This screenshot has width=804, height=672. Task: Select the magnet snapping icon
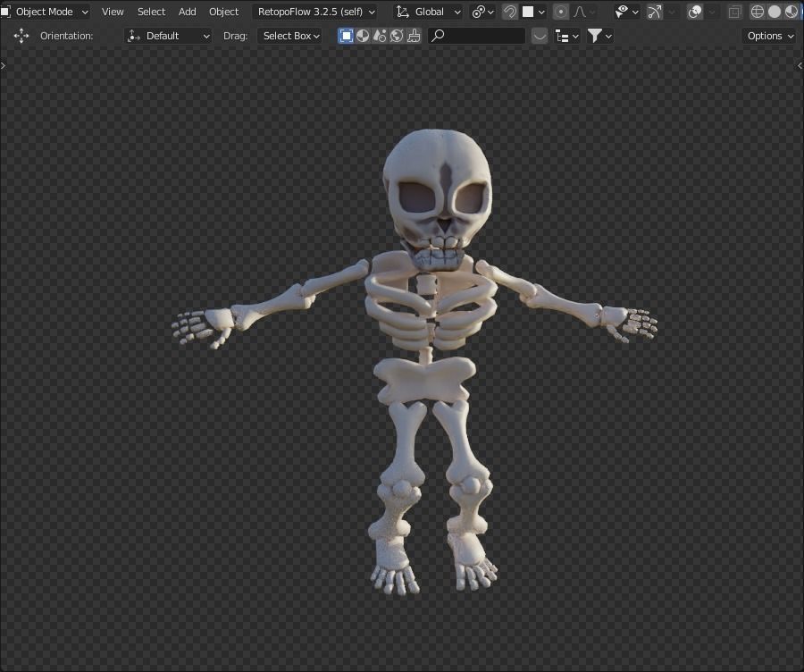508,12
